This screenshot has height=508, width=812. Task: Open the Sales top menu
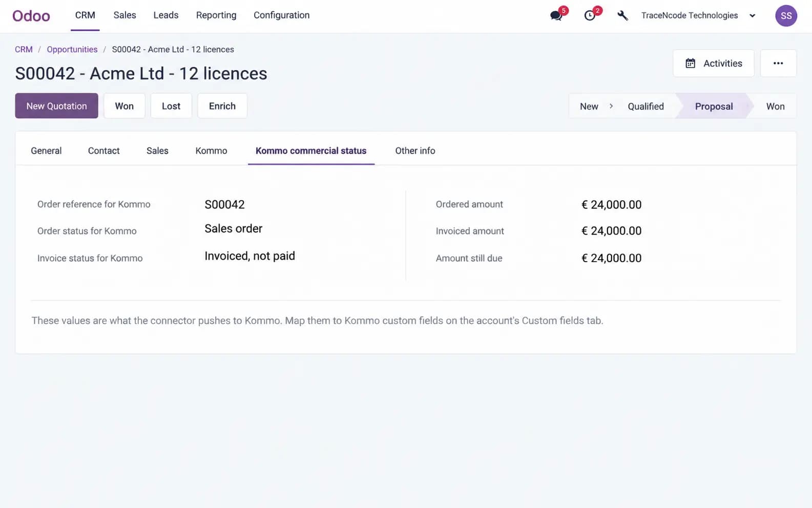124,15
